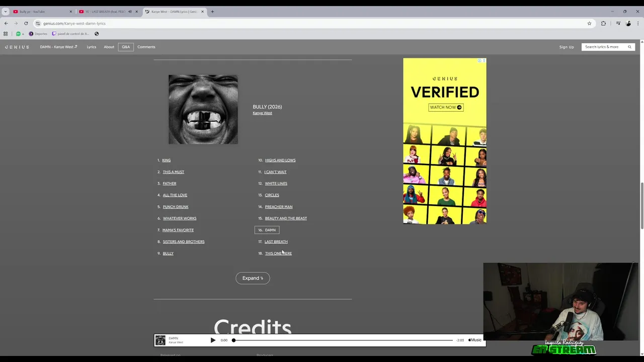Viewport: 644px width, 362px height.
Task: Select the About nav item
Action: (109, 47)
